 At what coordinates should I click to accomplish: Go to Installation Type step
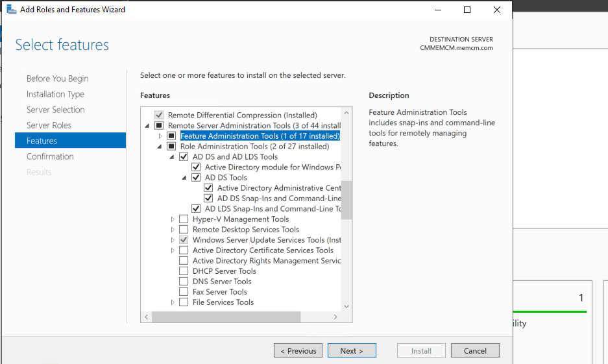[x=55, y=94]
